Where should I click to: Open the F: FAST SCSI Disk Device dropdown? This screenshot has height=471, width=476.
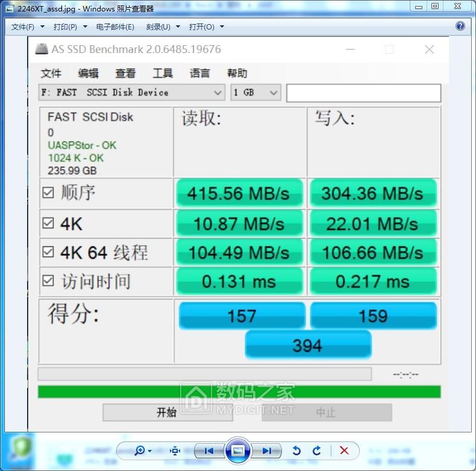(132, 92)
